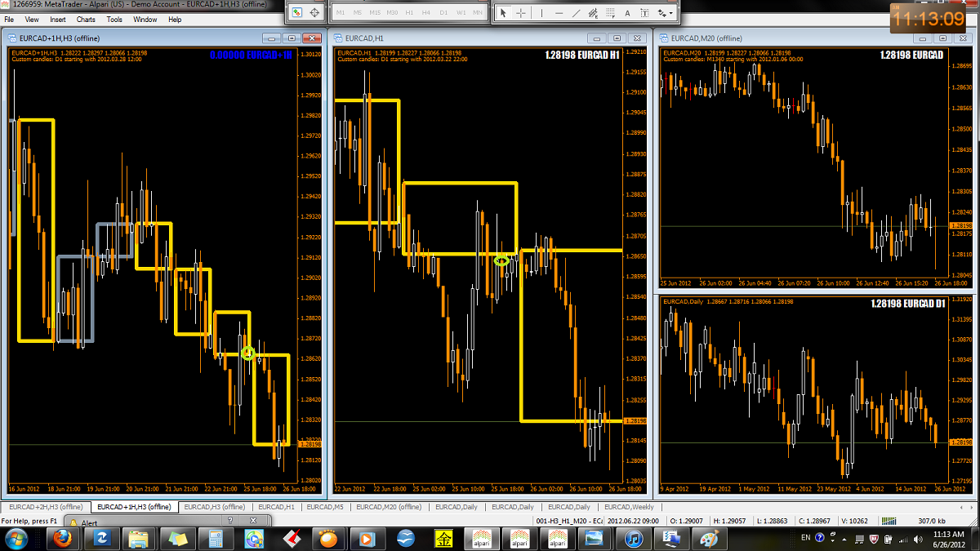Viewport: 980px width, 551px height.
Task: Select the Cursor arrow tool
Action: (503, 13)
